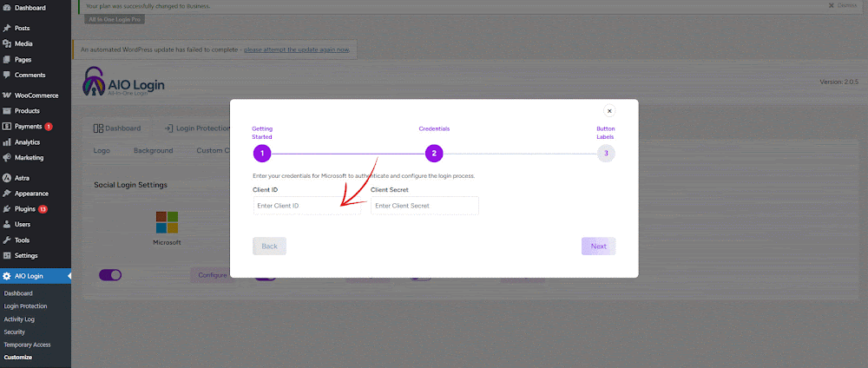Click the Next button in wizard
Screen dimensions: 868x368
tap(598, 246)
